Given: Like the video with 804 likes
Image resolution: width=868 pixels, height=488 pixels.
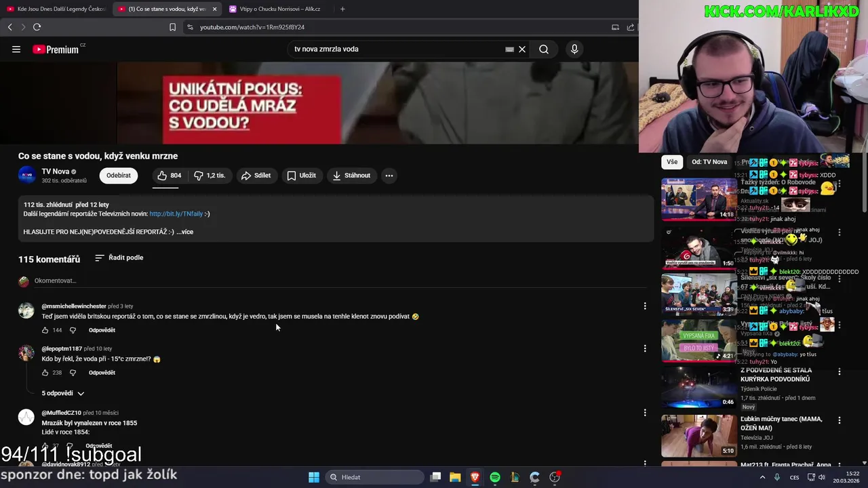Looking at the screenshot, I should pyautogui.click(x=170, y=176).
